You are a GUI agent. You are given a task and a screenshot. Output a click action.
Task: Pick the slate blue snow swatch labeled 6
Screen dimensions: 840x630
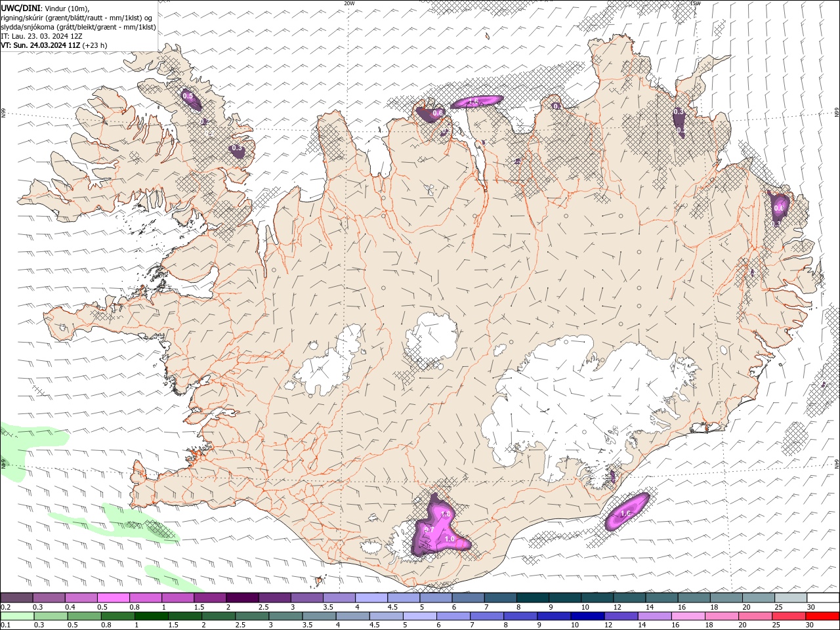pos(436,598)
